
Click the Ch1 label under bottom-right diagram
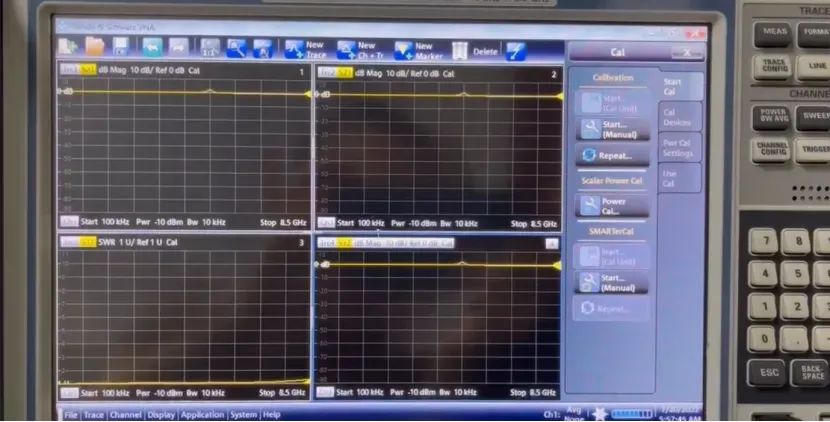325,392
